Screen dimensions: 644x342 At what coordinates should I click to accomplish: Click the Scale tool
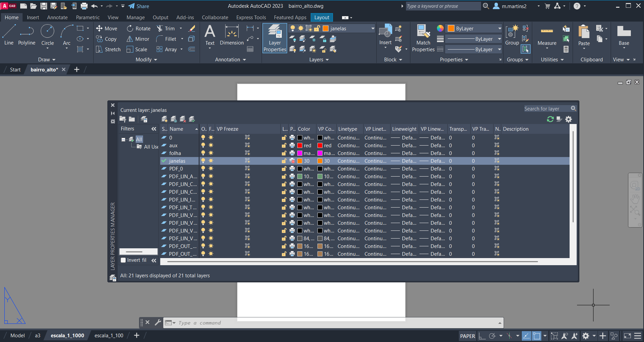(x=137, y=50)
